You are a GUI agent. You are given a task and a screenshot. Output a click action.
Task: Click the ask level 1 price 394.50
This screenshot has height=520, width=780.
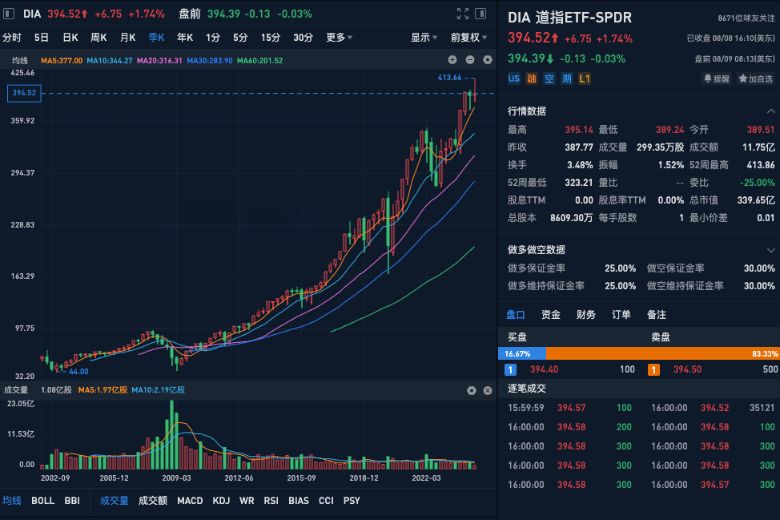click(687, 369)
